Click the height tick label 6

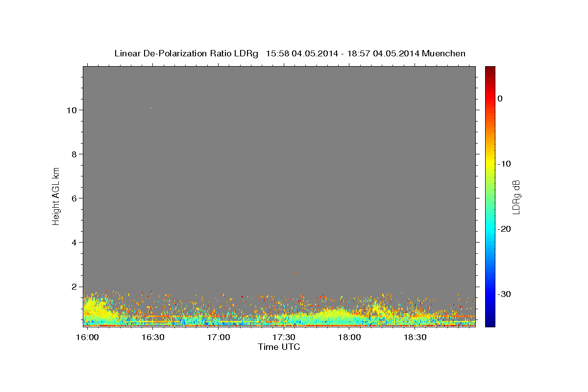(x=75, y=198)
